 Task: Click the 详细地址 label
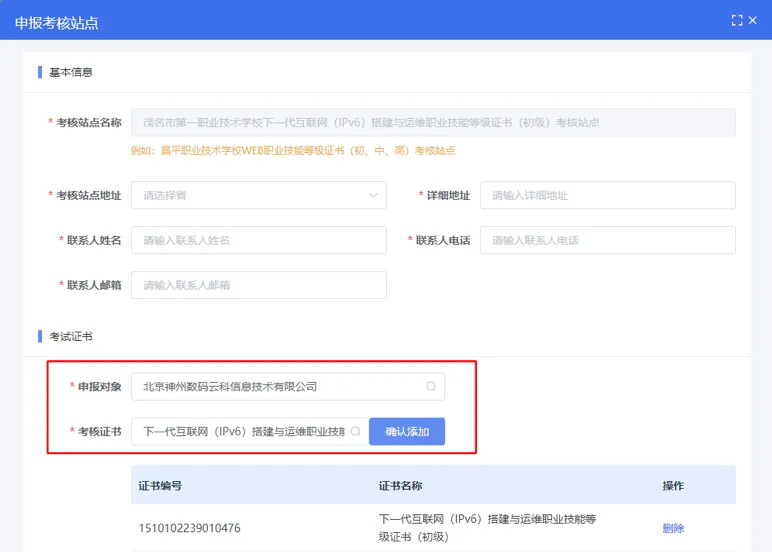(x=448, y=195)
